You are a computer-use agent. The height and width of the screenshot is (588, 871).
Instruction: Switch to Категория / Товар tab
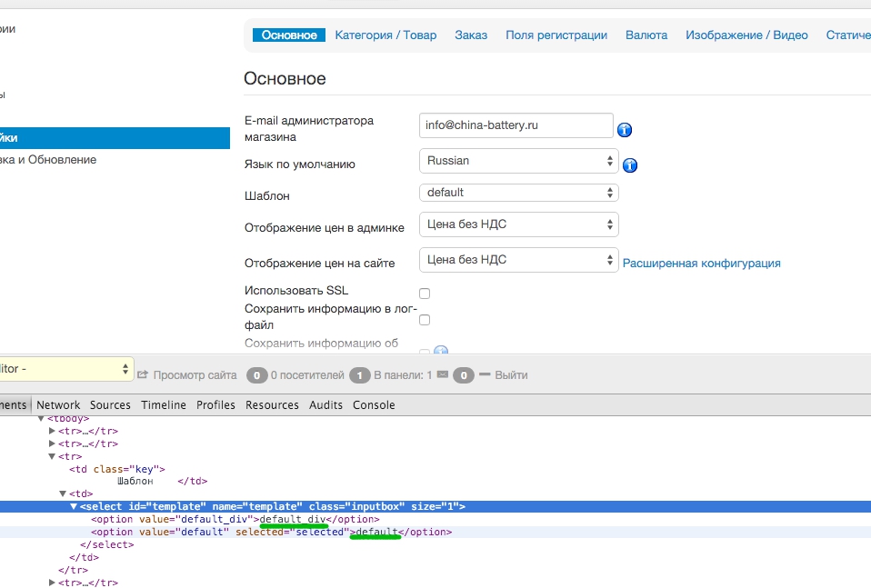coord(385,35)
